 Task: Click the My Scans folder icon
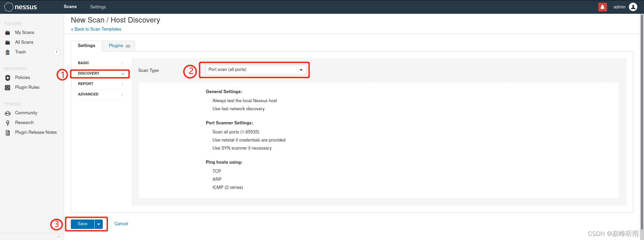7,33
